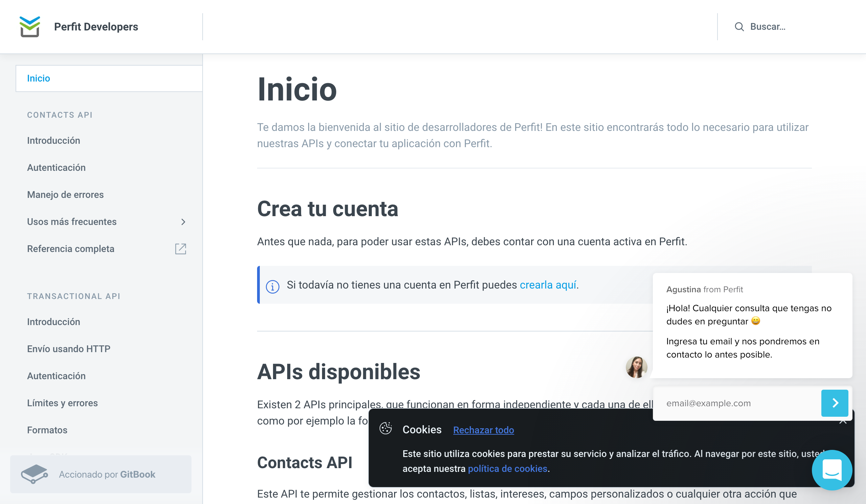Image resolution: width=866 pixels, height=504 pixels.
Task: Click the chat message from Agustina
Action: [752, 325]
